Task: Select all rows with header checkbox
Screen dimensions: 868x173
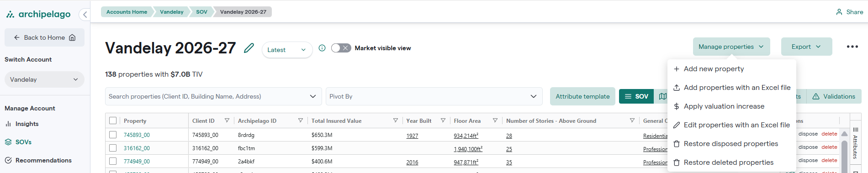Action: (x=113, y=121)
